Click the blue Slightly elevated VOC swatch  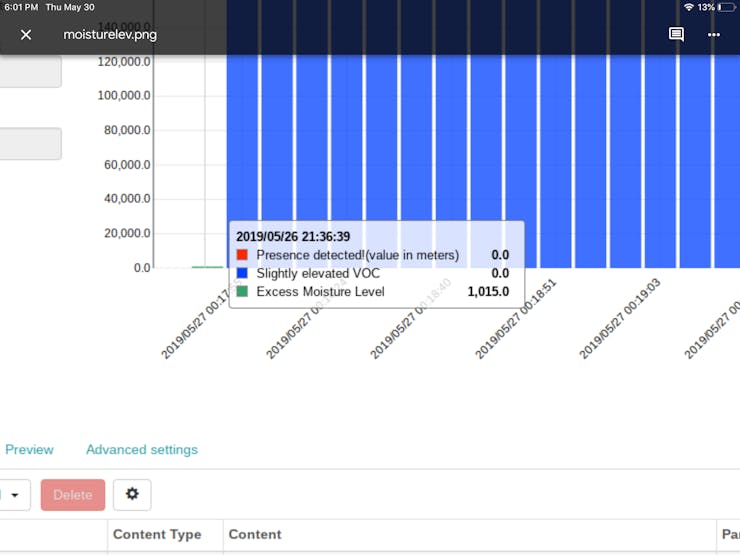point(242,273)
